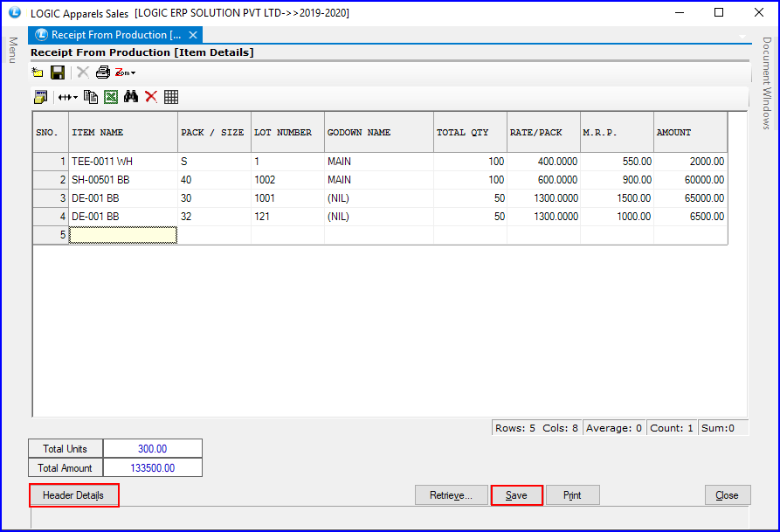
Task: Click the SNO. column header
Action: click(x=51, y=133)
